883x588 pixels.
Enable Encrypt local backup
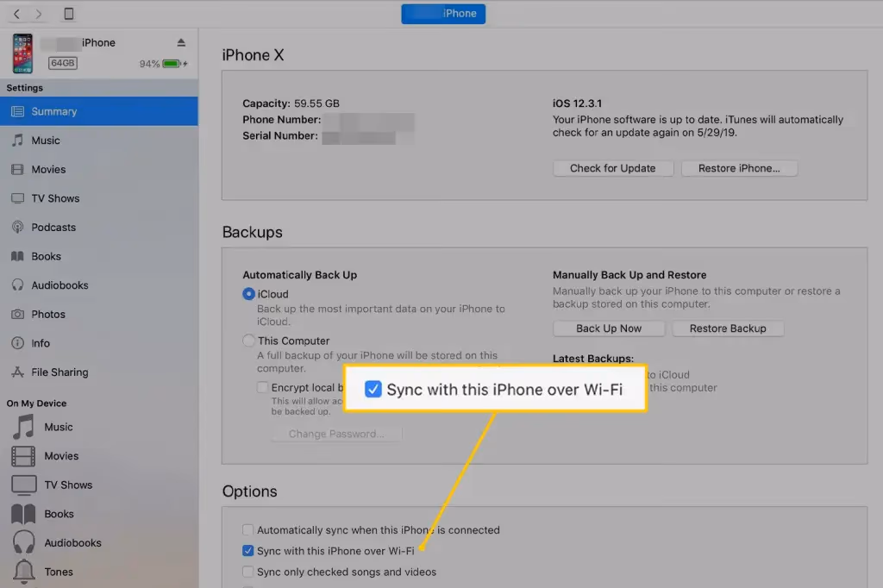(x=263, y=387)
